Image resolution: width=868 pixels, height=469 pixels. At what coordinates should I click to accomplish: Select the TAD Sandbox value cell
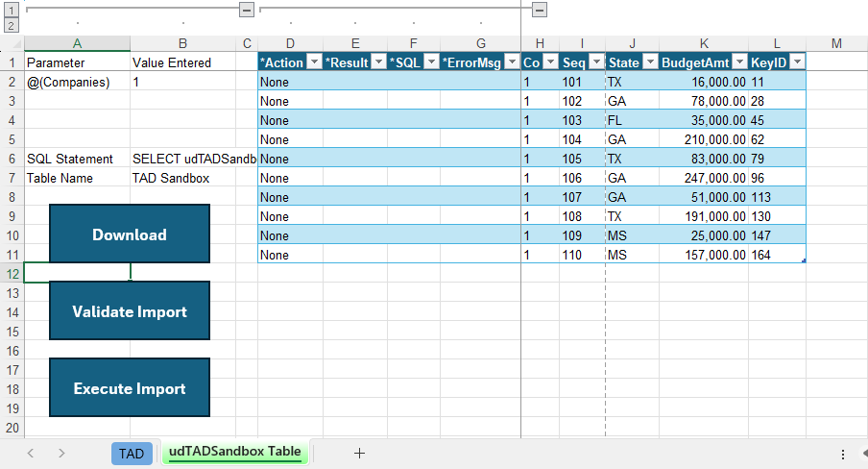click(183, 178)
